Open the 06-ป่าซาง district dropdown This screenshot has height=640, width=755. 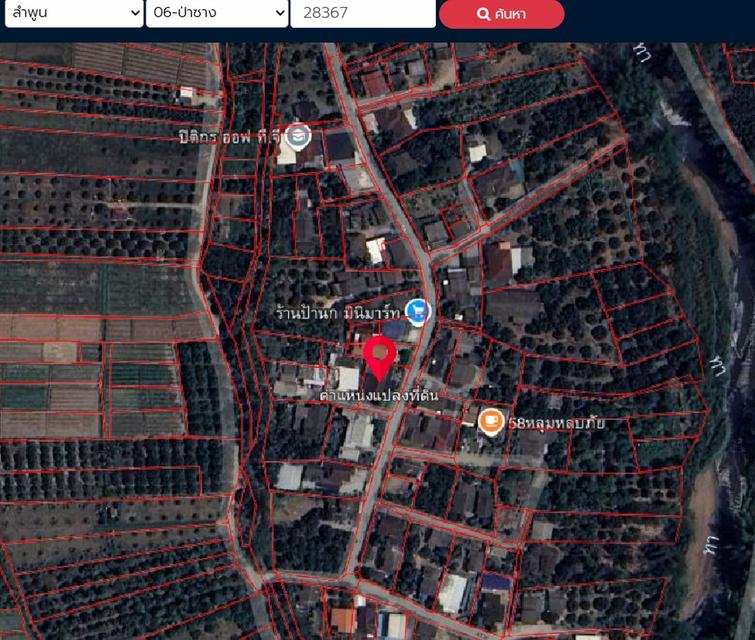point(217,13)
